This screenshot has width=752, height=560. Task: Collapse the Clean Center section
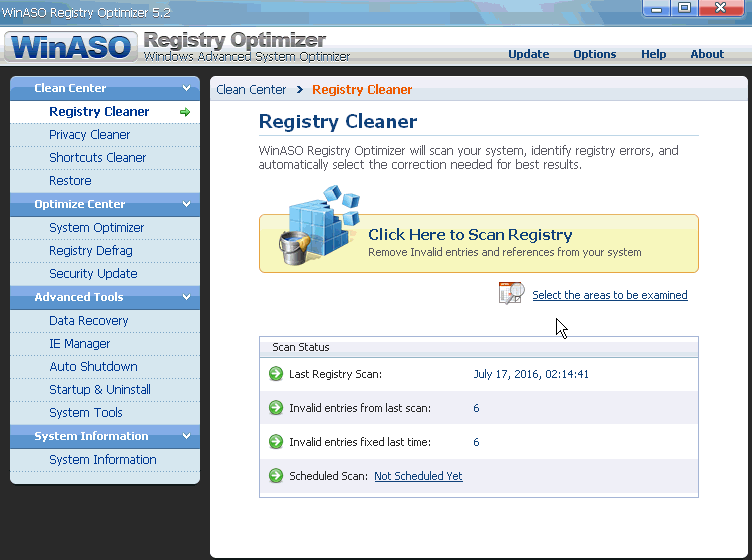click(x=186, y=88)
